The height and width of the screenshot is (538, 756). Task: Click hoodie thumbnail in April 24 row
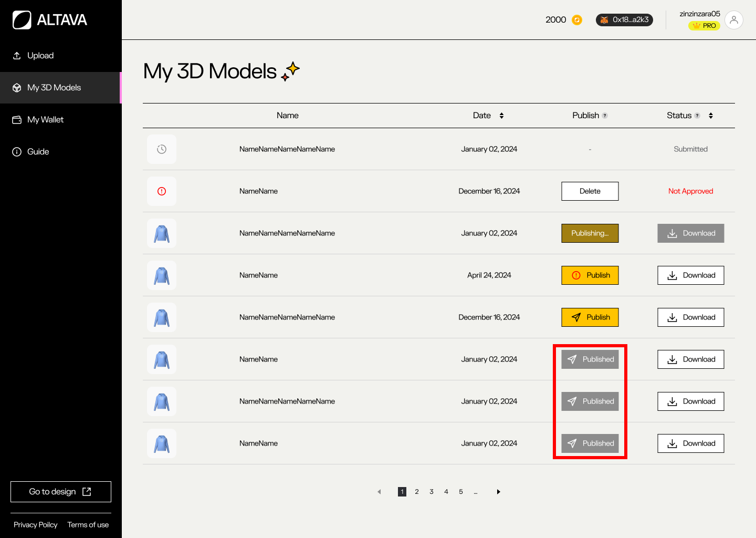pyautogui.click(x=162, y=275)
